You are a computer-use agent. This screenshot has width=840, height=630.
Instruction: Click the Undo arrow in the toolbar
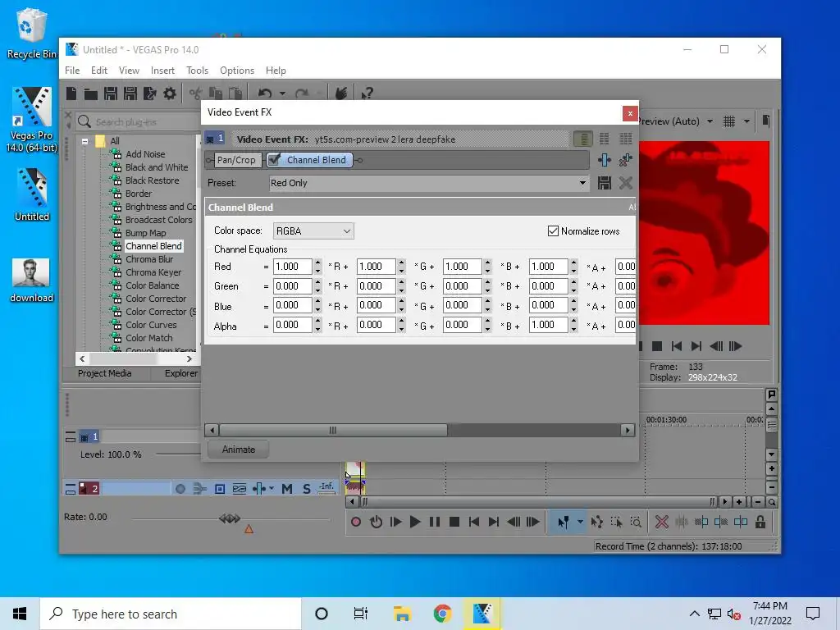pyautogui.click(x=264, y=94)
